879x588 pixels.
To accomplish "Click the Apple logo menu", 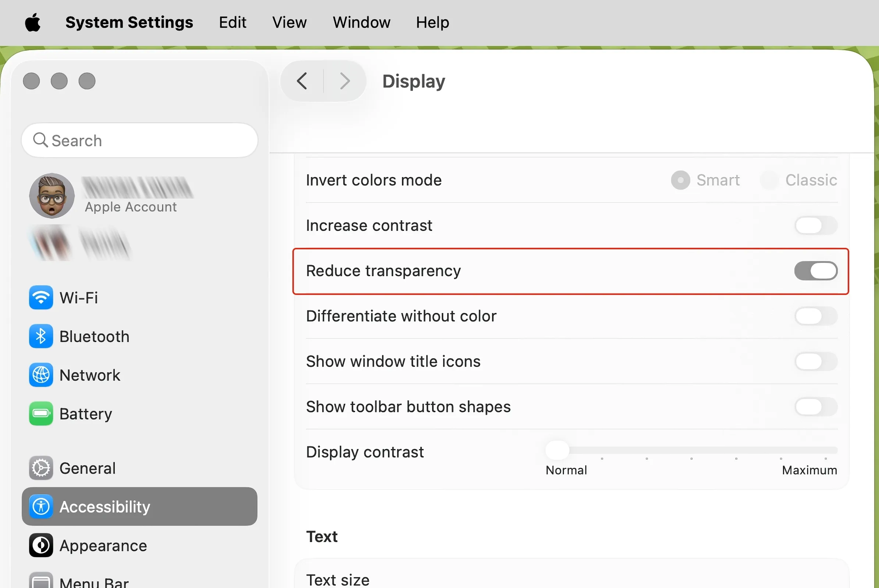I will click(33, 22).
